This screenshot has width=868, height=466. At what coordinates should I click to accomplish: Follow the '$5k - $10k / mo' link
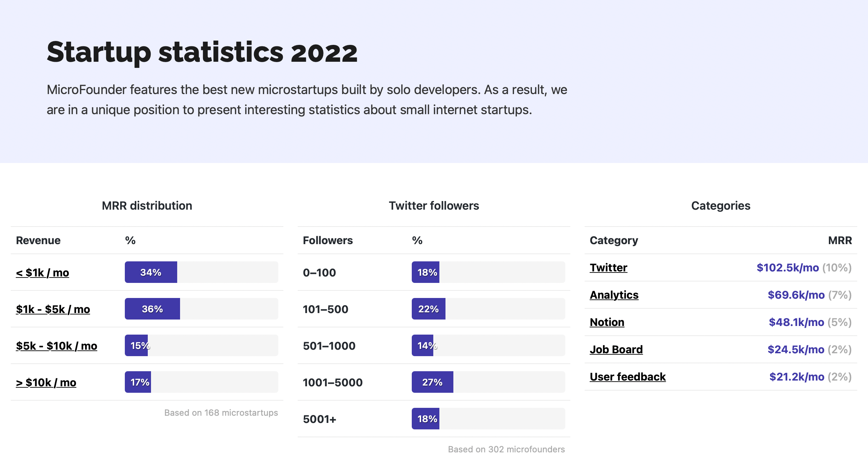click(x=56, y=346)
